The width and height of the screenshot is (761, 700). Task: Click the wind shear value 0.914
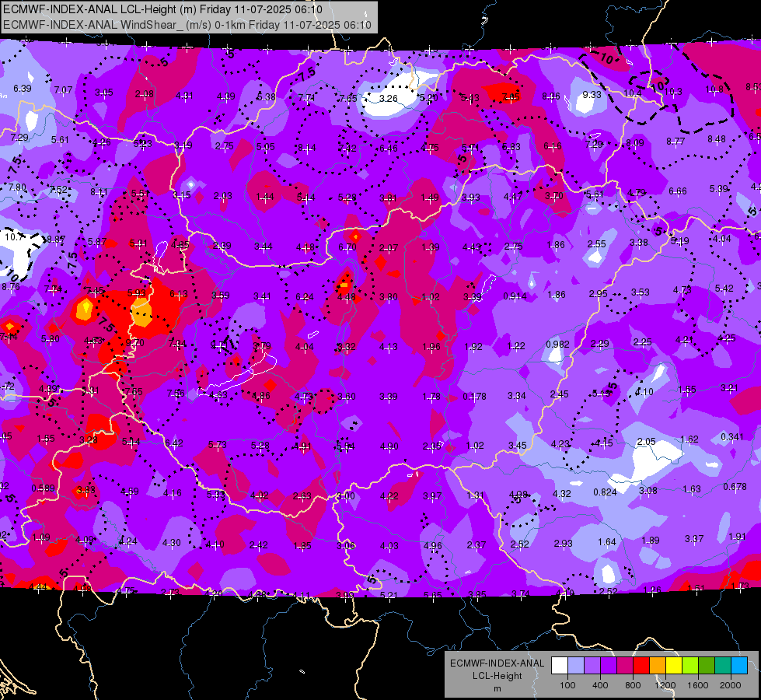(x=515, y=296)
